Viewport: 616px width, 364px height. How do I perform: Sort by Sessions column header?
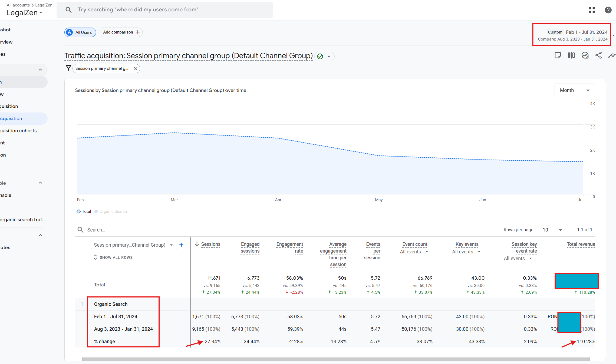[211, 244]
